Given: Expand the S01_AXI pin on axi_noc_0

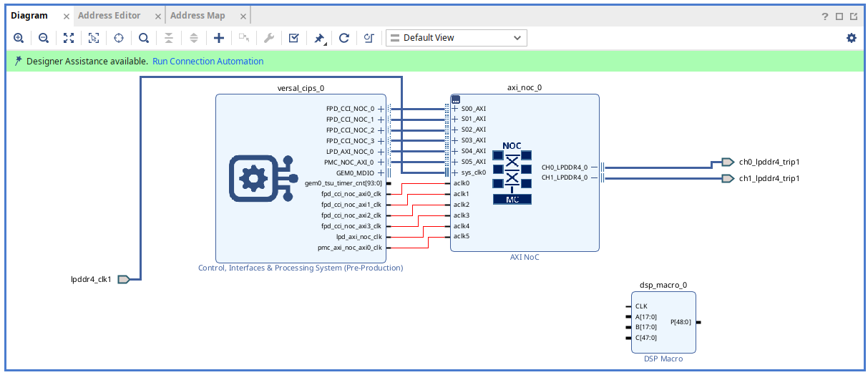Looking at the screenshot, I should (455, 119).
